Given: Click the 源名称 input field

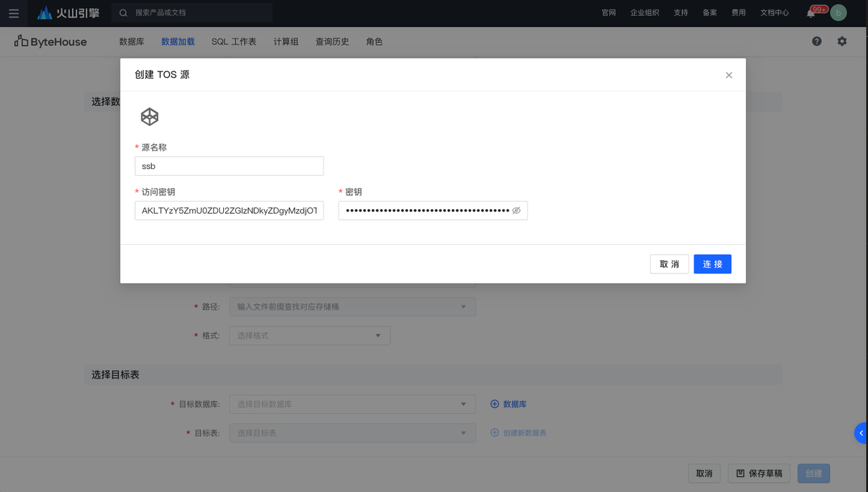Looking at the screenshot, I should pyautogui.click(x=229, y=166).
